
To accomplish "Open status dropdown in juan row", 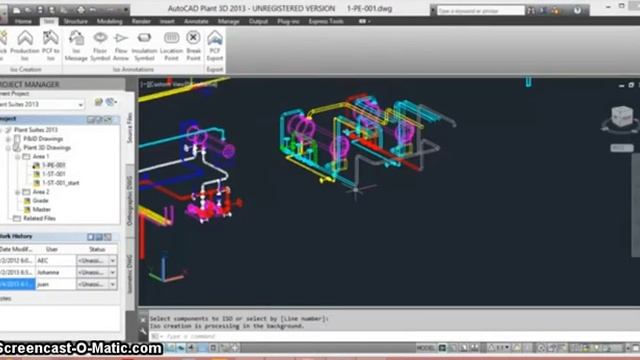I will tap(113, 284).
